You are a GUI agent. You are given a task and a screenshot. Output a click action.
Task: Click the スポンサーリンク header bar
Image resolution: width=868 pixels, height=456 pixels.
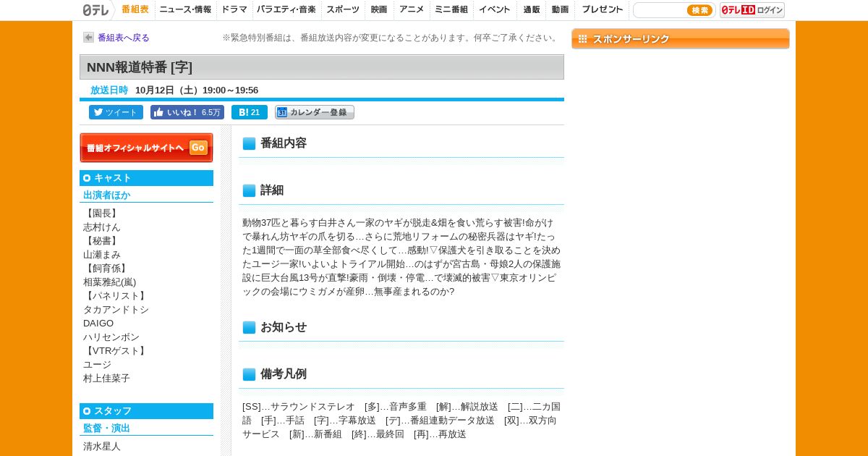[x=681, y=39]
